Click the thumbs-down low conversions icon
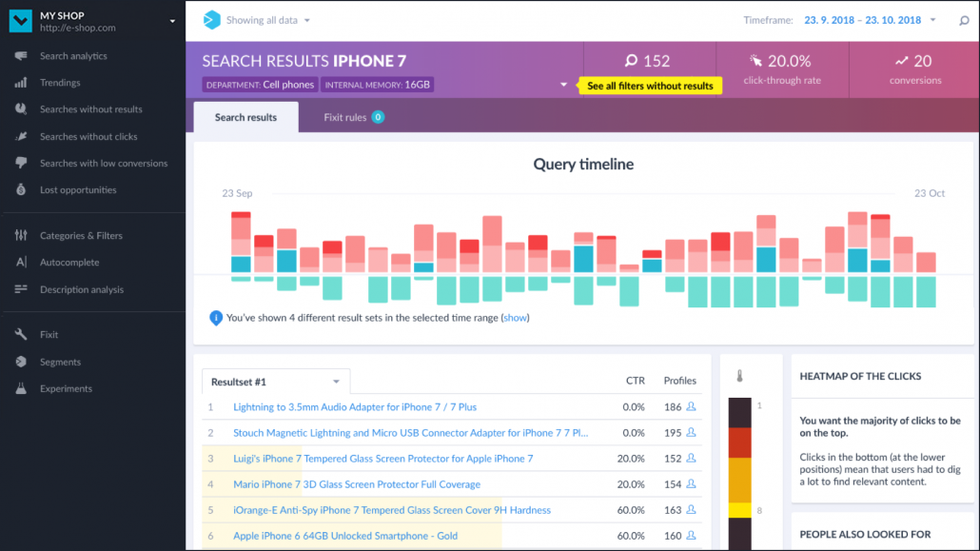The image size is (980, 551). [x=21, y=164]
